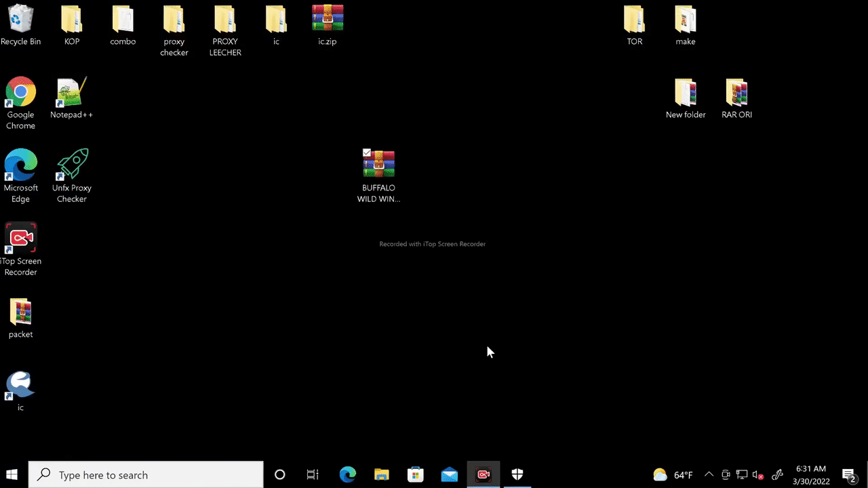Open the 64°F weather widget
Screen dimensions: 868x488
click(x=673, y=475)
